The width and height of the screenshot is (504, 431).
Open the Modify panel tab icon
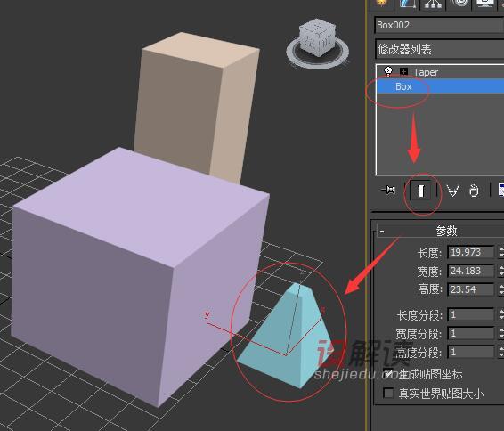click(x=408, y=4)
